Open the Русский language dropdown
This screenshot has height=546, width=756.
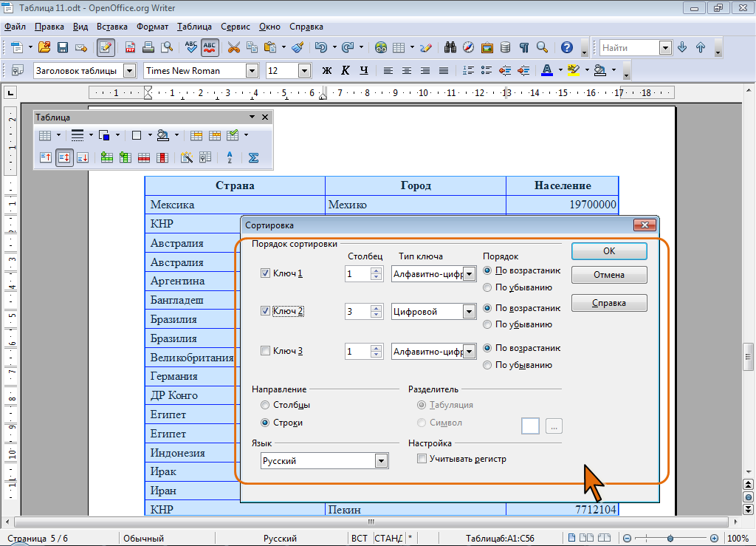click(382, 460)
